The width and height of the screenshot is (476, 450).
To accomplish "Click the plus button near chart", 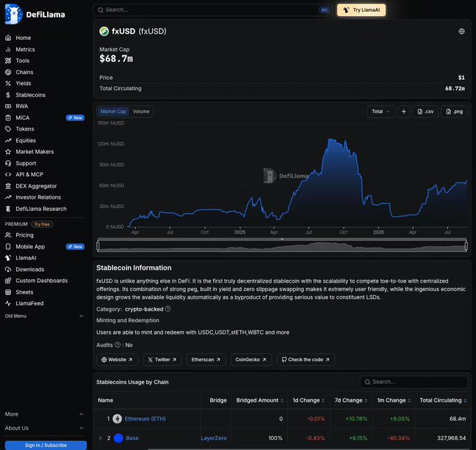I will coord(404,111).
